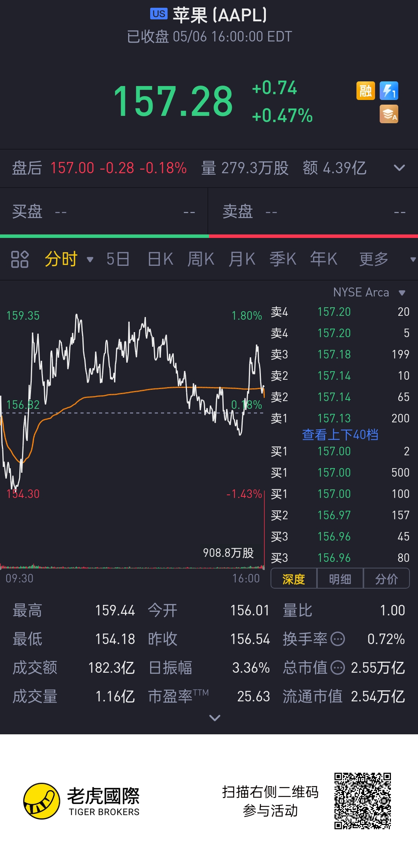Tap the 日振幅 3.36% value
Screen dimensions: 418x868
pos(251,668)
